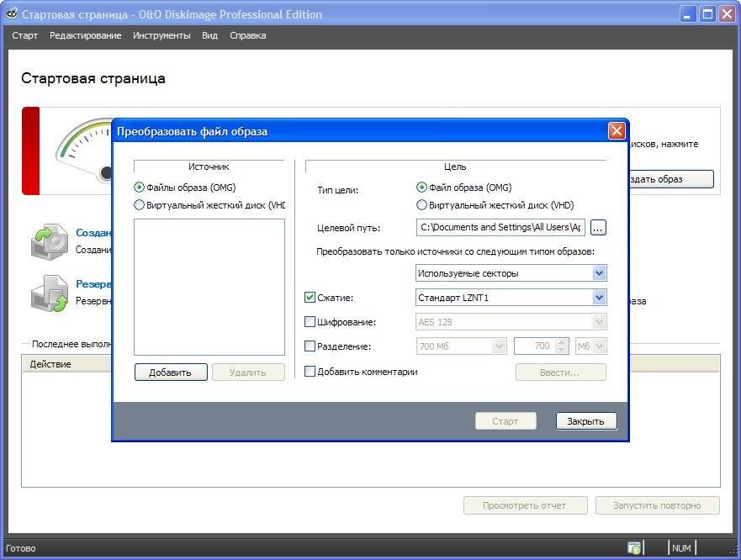Click the drive creation icon on the start page
The image size is (741, 560).
point(50,241)
